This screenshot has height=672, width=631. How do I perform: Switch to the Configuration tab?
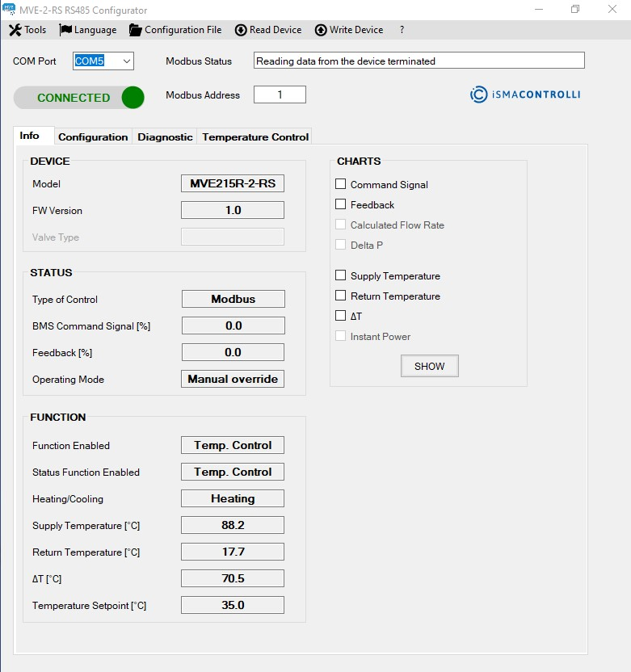pos(93,136)
